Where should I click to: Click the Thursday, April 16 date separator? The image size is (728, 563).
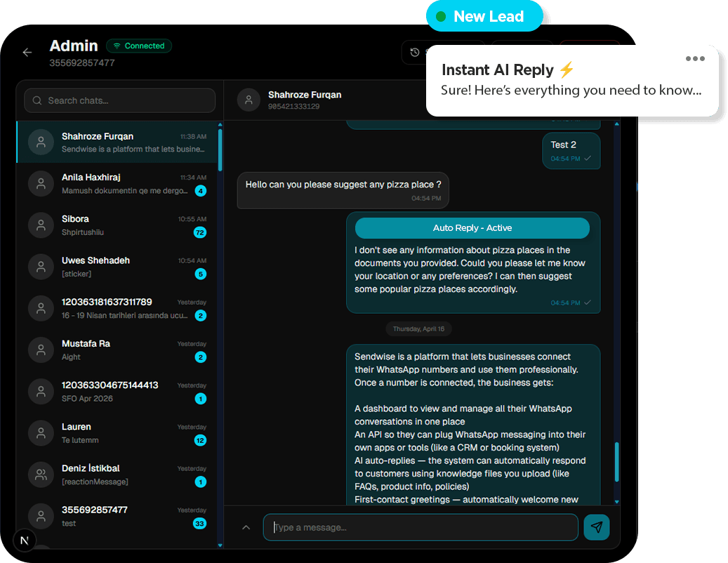(x=418, y=329)
